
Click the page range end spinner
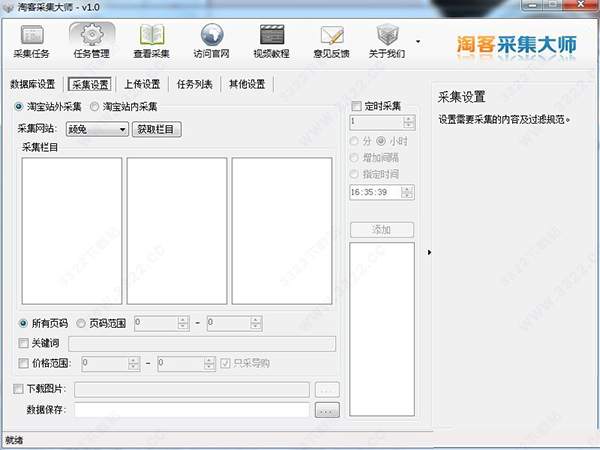pos(256,323)
